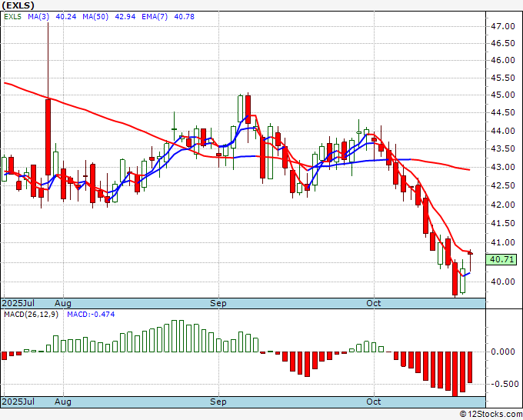Click the 42.50 price axis label
Image resolution: width=523 pixels, height=420 pixels.
coord(503,186)
